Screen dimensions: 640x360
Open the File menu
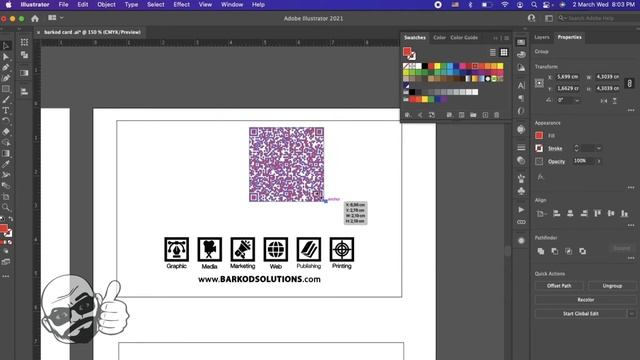(63, 4)
